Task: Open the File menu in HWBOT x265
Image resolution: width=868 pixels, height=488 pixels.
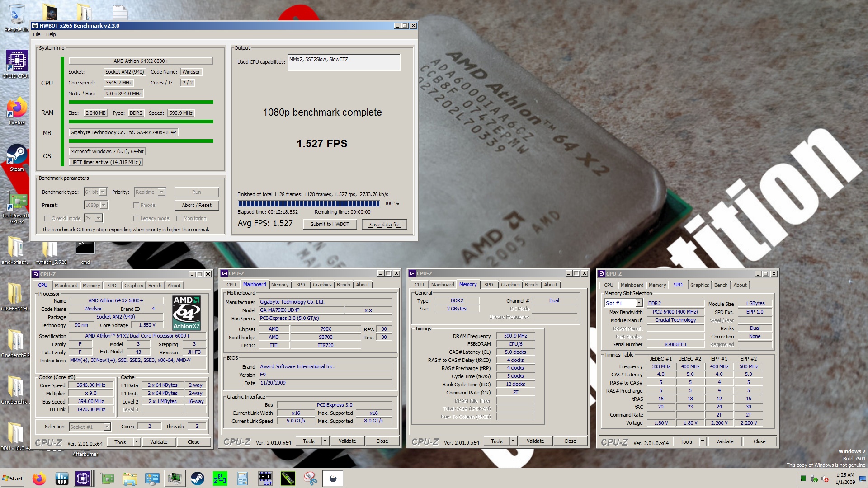Action: point(37,34)
